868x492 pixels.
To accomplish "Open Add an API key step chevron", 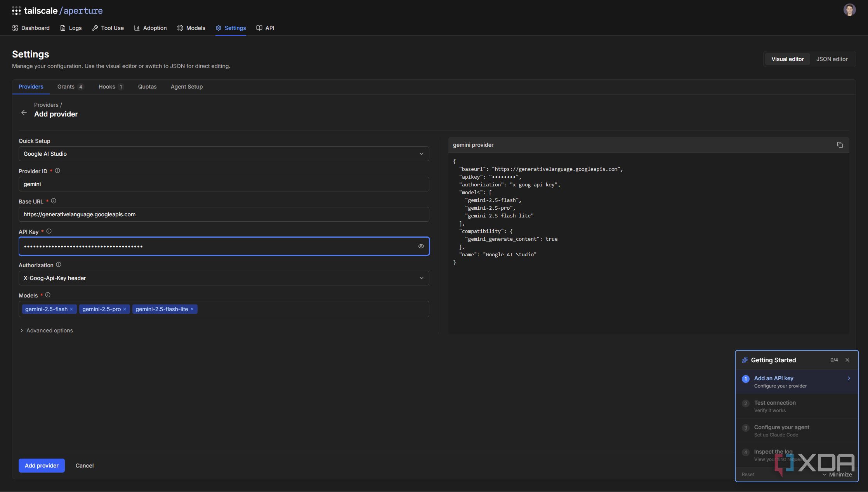I will pos(849,378).
